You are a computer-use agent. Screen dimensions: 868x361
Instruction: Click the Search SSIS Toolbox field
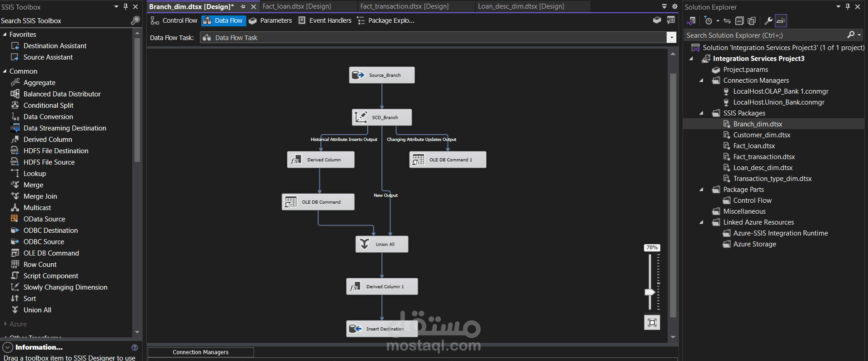(65, 20)
